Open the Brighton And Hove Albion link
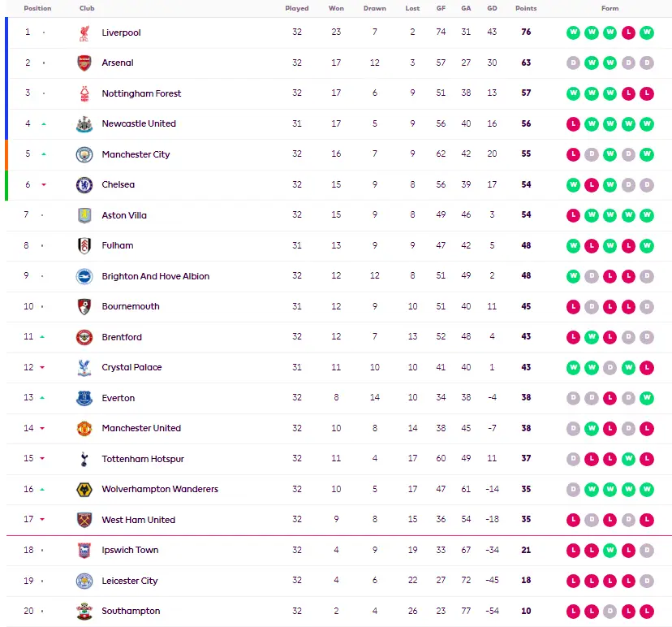672x627 pixels. 155,276
